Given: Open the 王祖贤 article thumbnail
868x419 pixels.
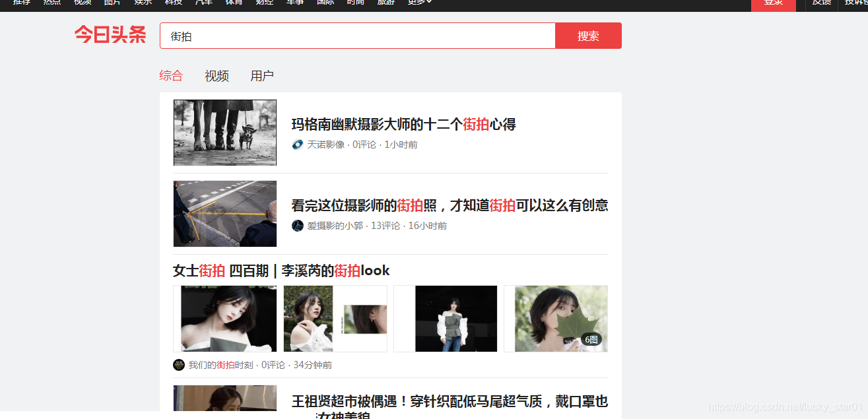Looking at the screenshot, I should [x=225, y=402].
